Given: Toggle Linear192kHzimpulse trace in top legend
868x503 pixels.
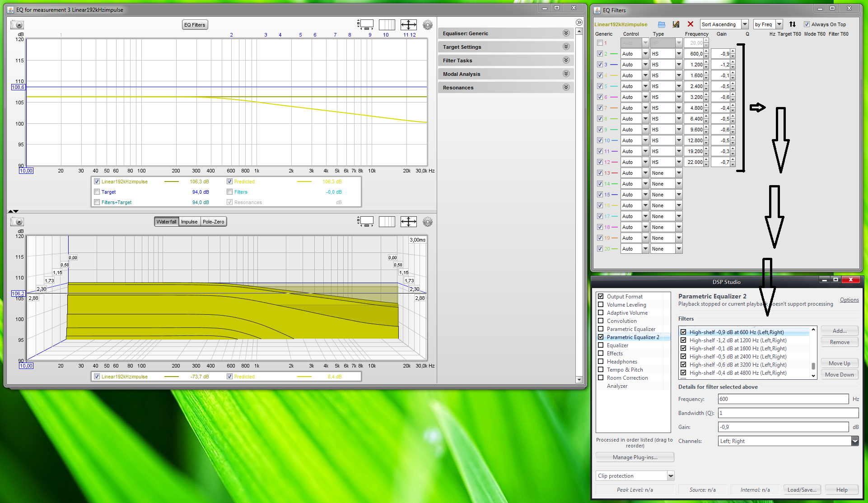Looking at the screenshot, I should [x=97, y=182].
